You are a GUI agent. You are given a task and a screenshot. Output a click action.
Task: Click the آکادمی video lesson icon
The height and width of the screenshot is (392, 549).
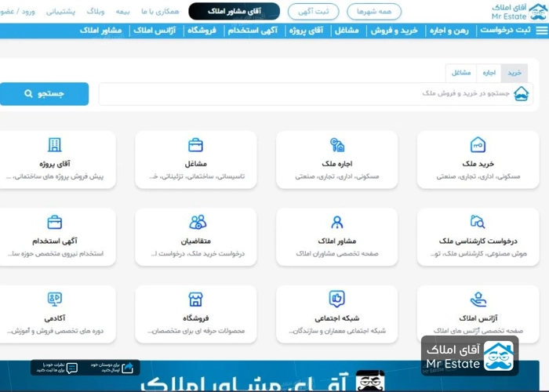coord(55,299)
